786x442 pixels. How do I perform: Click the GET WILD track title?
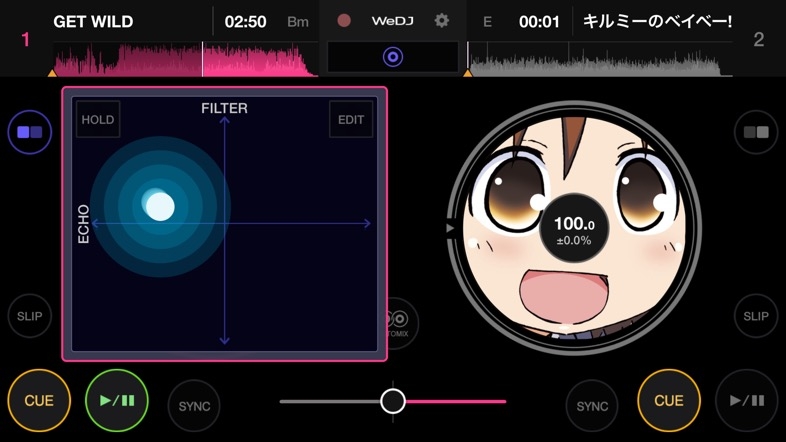(x=93, y=22)
